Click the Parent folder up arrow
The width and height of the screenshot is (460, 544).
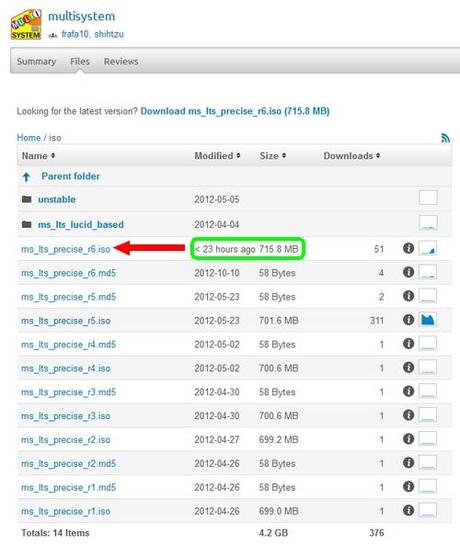click(x=26, y=177)
